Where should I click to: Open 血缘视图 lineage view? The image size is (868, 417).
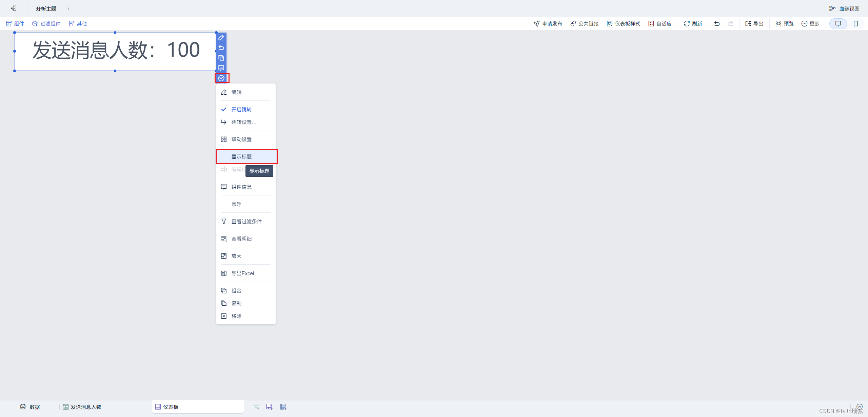tap(844, 8)
